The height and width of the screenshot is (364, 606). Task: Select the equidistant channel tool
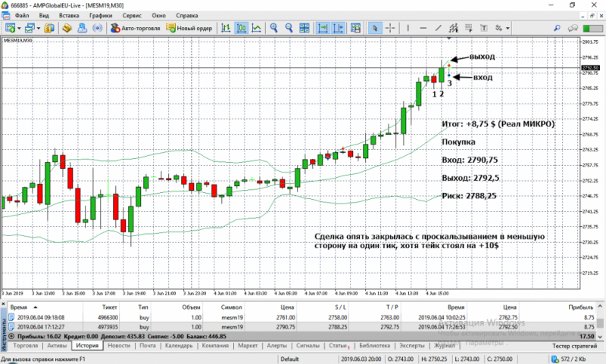click(453, 28)
